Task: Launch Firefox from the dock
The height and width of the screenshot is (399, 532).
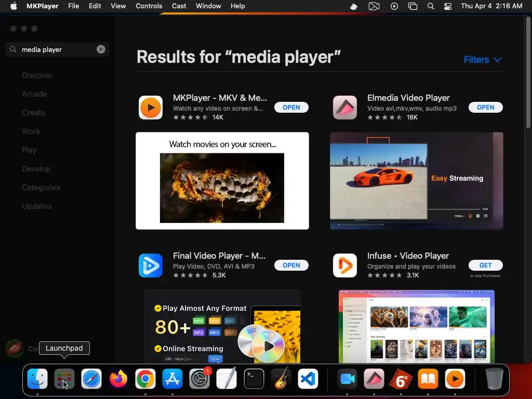Action: (x=118, y=379)
